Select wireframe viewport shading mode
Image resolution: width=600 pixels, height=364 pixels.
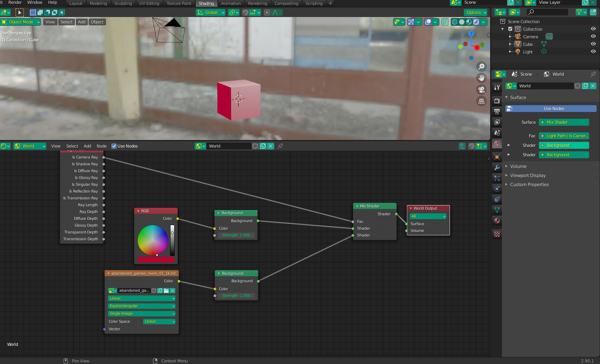(455, 22)
